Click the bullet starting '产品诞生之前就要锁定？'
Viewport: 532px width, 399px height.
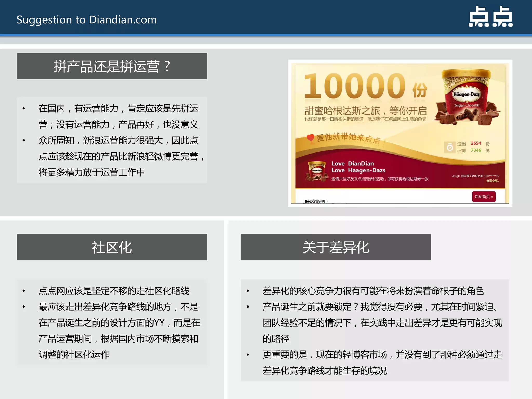[382, 323]
